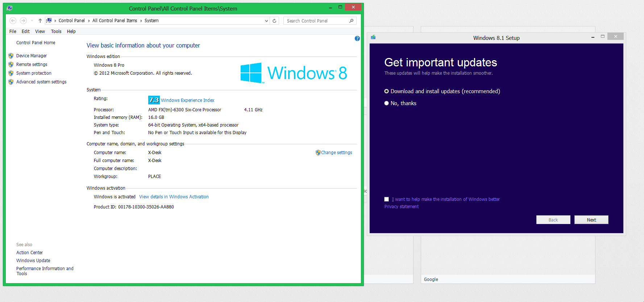Click shield icon beside Advanced system settings
Screen dimensions: 644x302
tap(11, 82)
